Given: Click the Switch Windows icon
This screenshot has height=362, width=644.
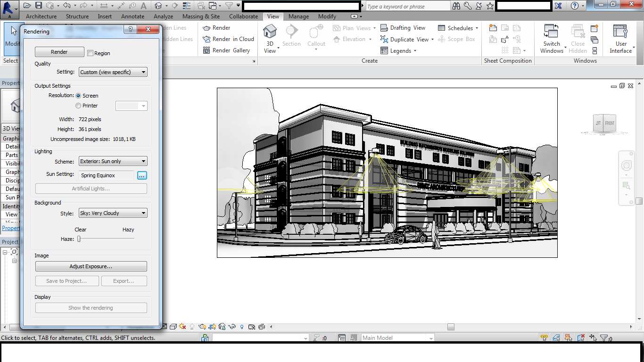Looking at the screenshot, I should coord(551,32).
